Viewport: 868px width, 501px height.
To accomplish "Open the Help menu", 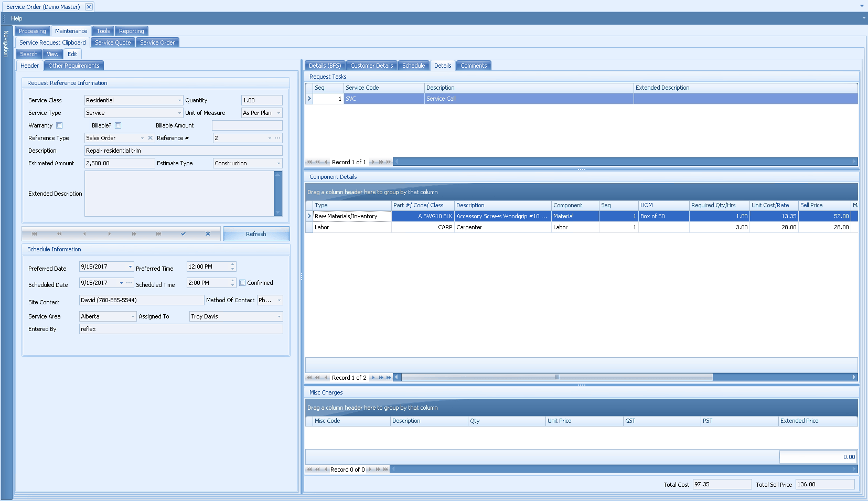I will (16, 18).
